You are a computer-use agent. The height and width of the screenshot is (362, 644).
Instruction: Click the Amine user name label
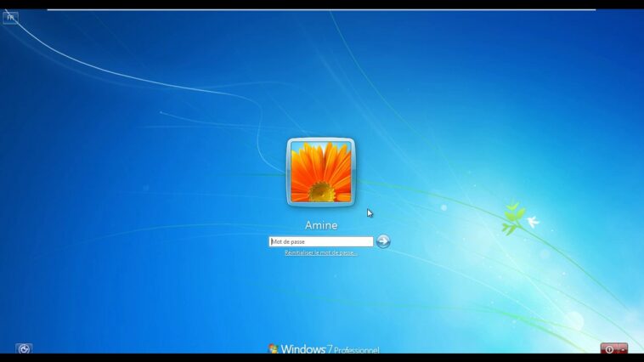(321, 225)
